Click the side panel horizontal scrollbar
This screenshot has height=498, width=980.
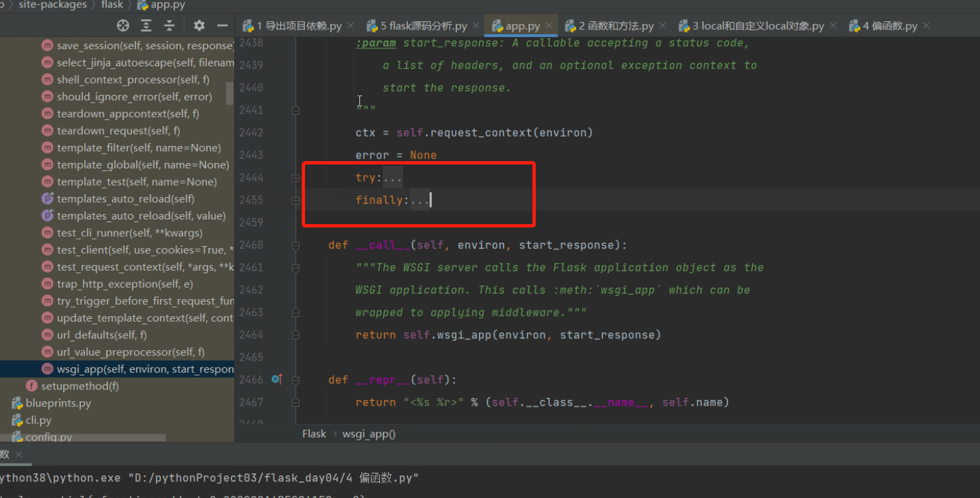click(x=83, y=438)
